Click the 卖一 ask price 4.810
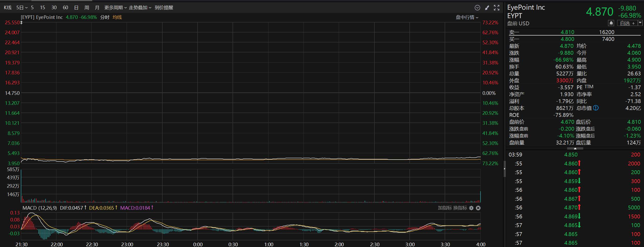The width and height of the screenshot is (644, 247). (x=567, y=32)
